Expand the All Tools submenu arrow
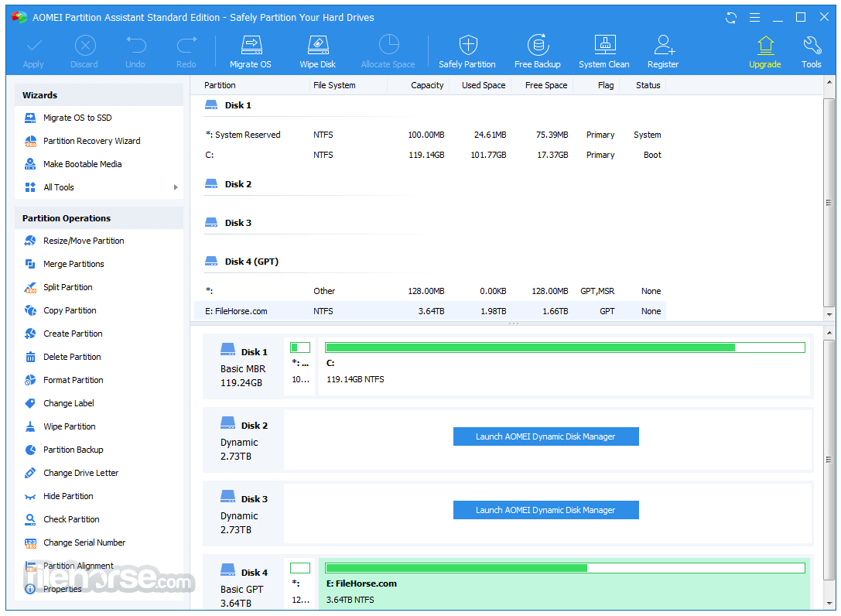This screenshot has height=616, width=841. point(176,187)
